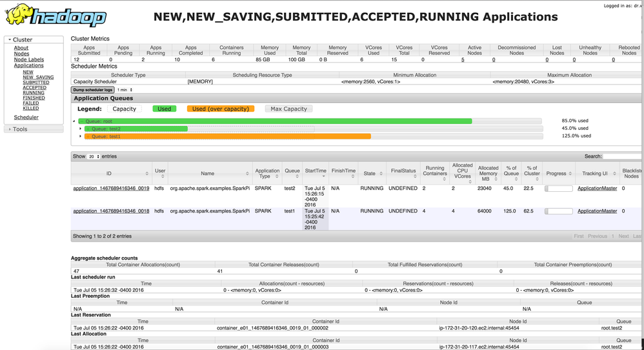
Task: Click the Max Capacity legend label
Action: [288, 109]
